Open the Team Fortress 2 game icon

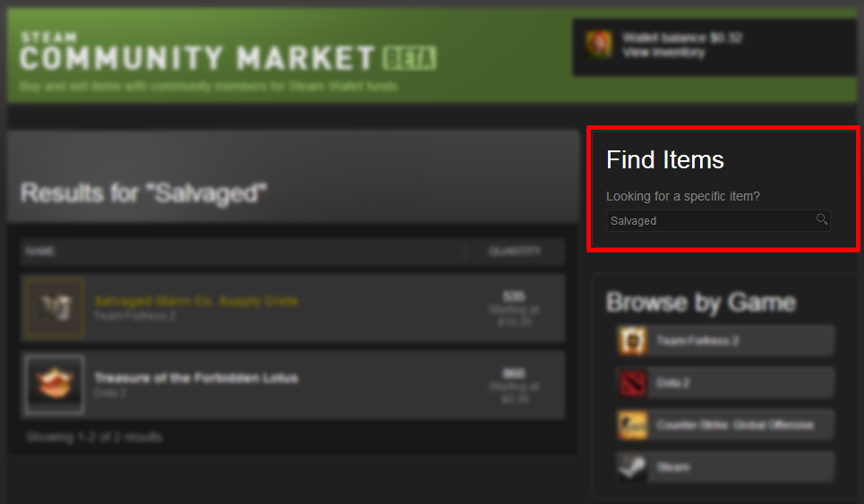632,341
